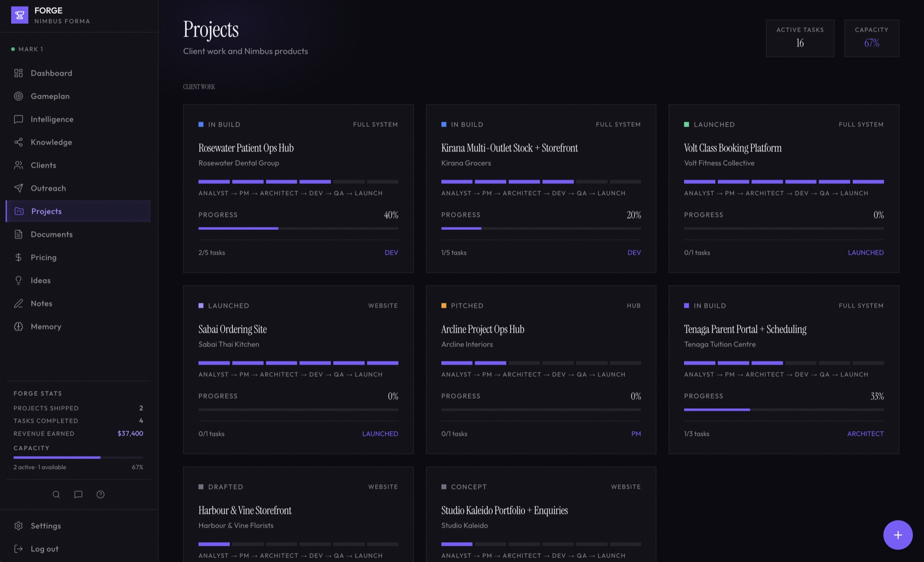Click orange PITCHED swatch on Arcline card
The width and height of the screenshot is (924, 562).
(444, 305)
